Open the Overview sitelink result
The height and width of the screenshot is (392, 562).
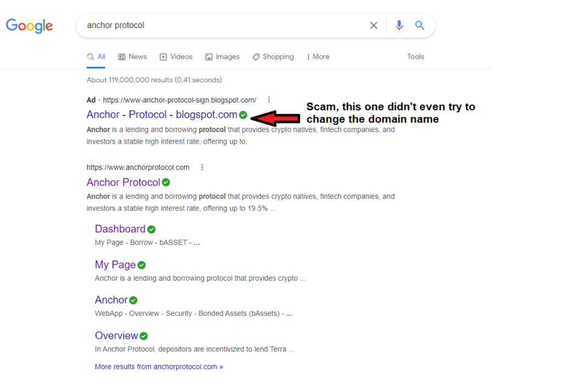coord(117,335)
